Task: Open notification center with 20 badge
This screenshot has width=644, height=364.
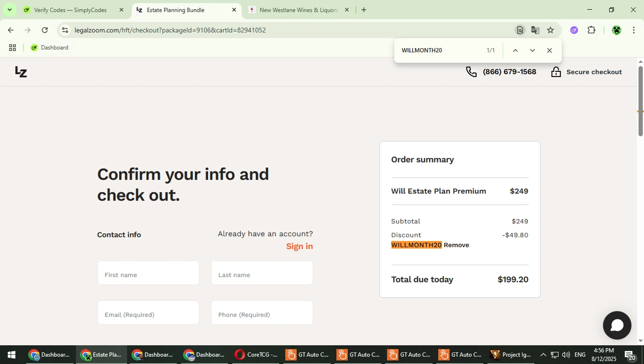Action: pyautogui.click(x=630, y=355)
